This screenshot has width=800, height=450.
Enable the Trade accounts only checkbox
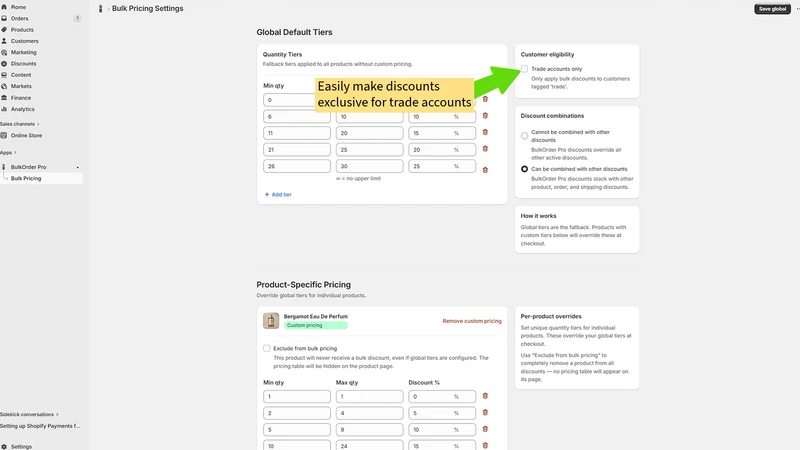[x=524, y=69]
